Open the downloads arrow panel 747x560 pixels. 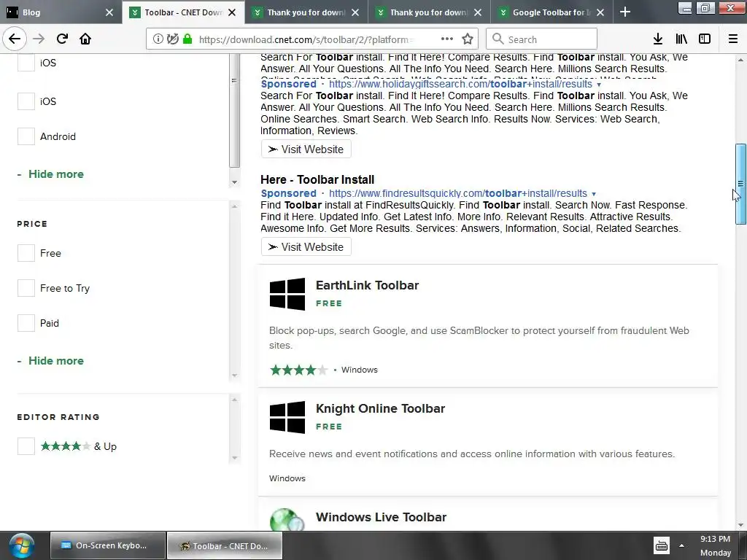[x=658, y=39]
